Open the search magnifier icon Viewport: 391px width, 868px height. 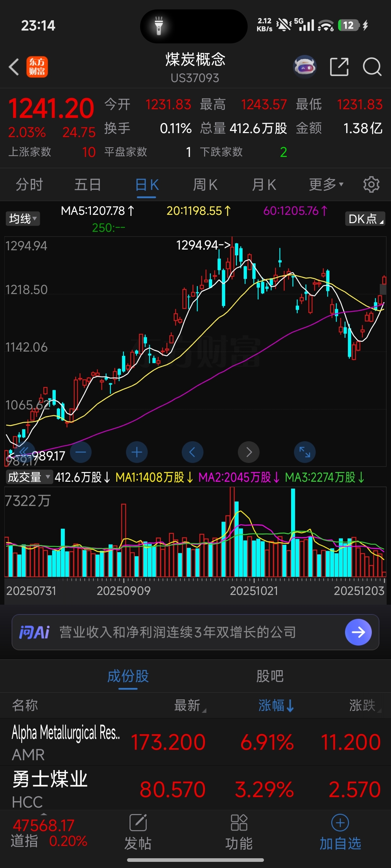(x=372, y=67)
